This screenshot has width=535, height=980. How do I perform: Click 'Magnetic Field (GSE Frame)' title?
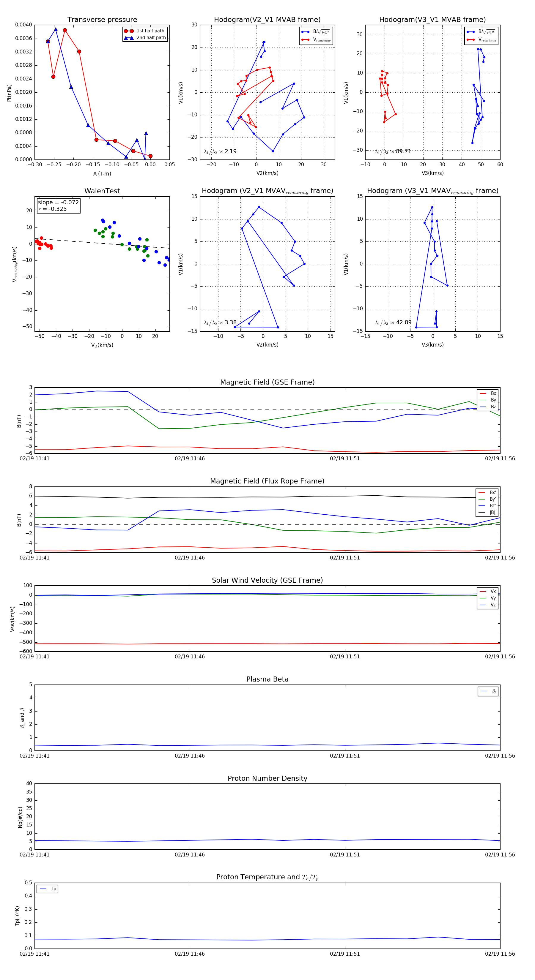pyautogui.click(x=267, y=382)
